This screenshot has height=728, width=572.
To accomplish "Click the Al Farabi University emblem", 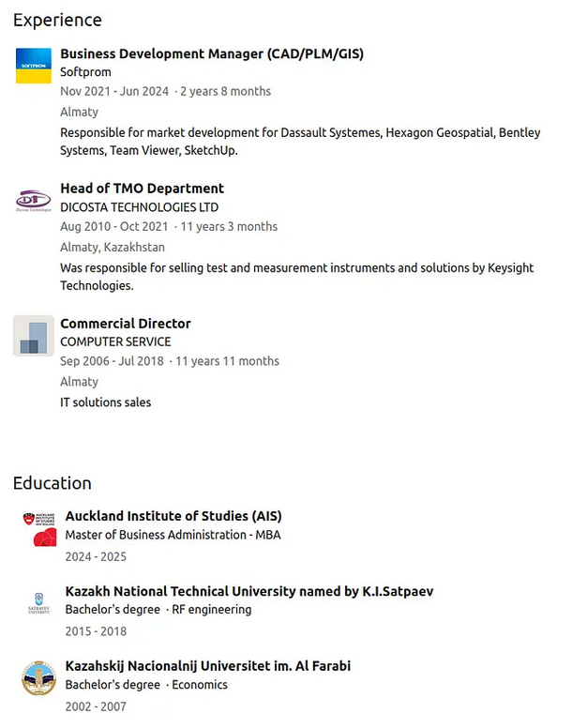I will (x=38, y=678).
